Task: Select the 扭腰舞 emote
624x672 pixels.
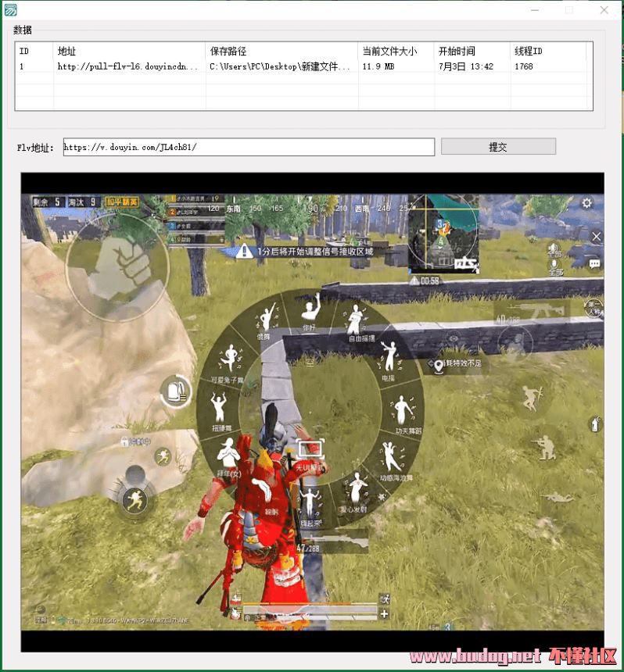Action: (x=220, y=412)
